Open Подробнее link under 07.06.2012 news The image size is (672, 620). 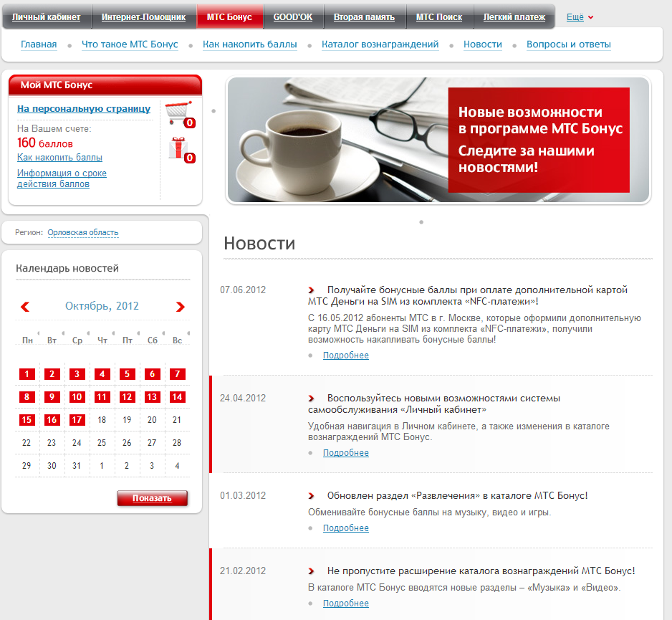point(345,356)
